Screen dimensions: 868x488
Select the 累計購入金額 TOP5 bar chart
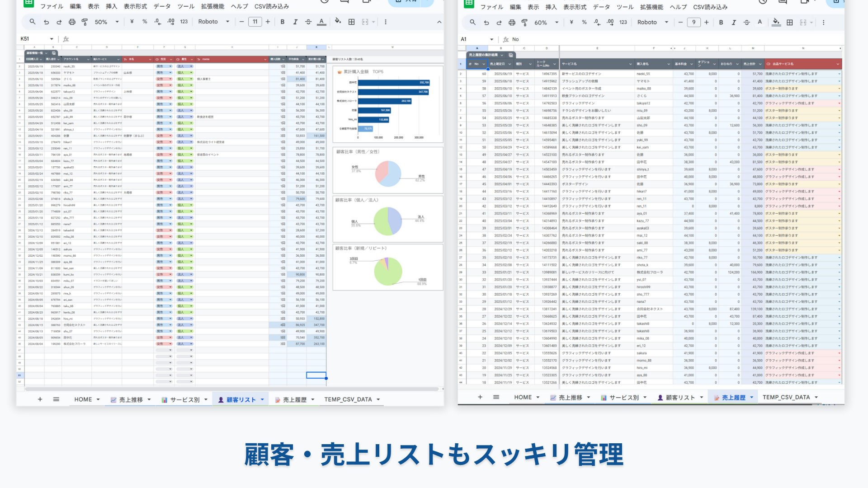pos(388,104)
